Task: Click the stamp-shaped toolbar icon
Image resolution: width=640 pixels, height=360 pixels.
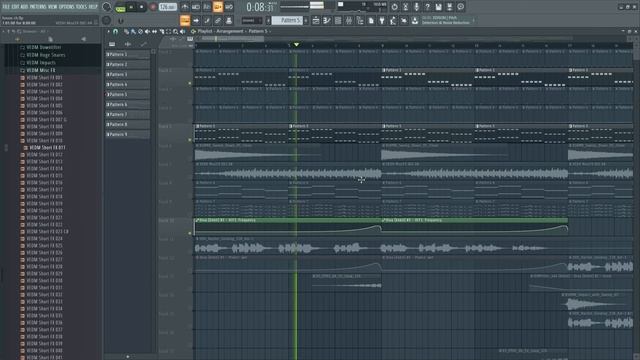Action: (229, 20)
